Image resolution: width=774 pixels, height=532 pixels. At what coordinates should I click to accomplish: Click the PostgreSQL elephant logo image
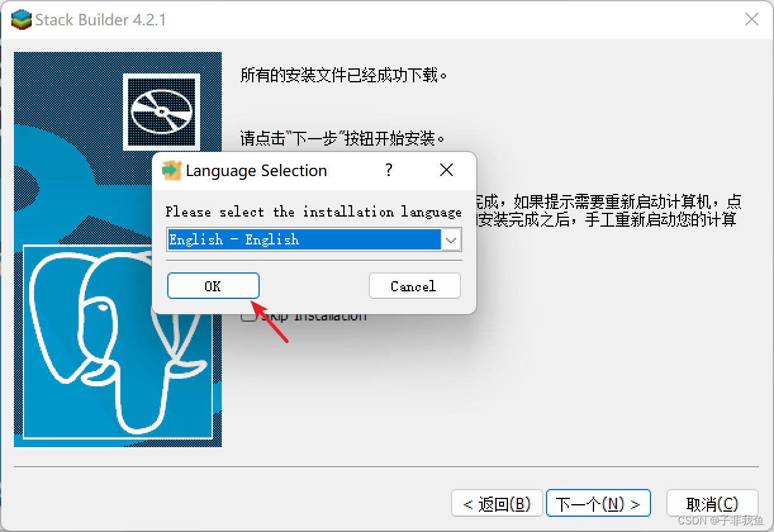(x=118, y=341)
